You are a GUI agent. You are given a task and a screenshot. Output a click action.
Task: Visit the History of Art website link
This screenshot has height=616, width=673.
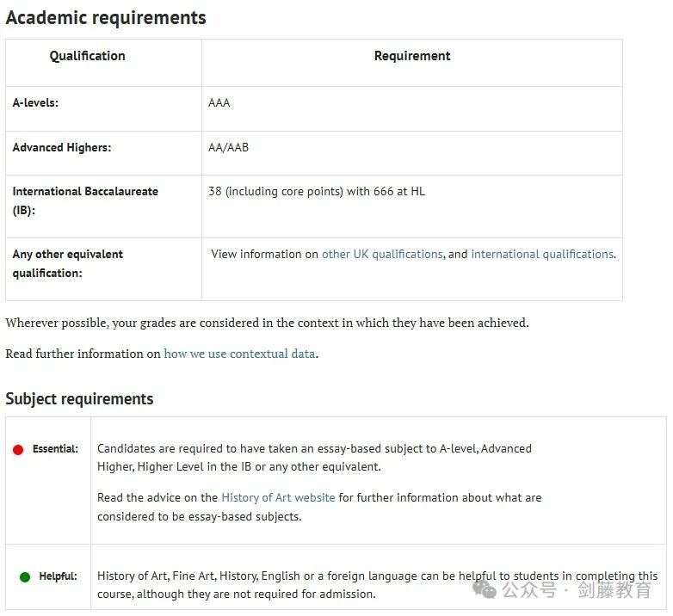click(278, 497)
